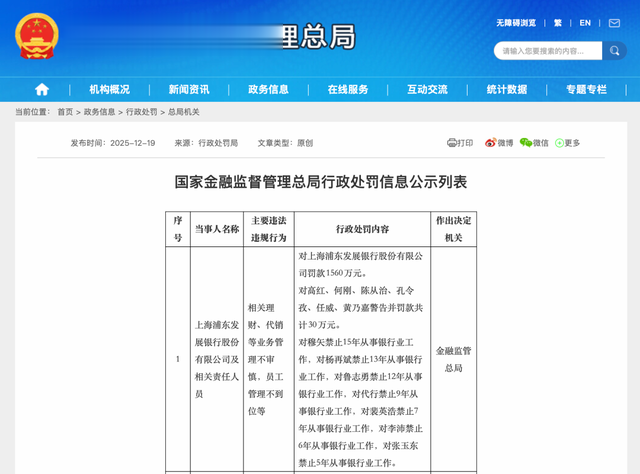
Task: Focus the site search input field
Action: pyautogui.click(x=548, y=51)
